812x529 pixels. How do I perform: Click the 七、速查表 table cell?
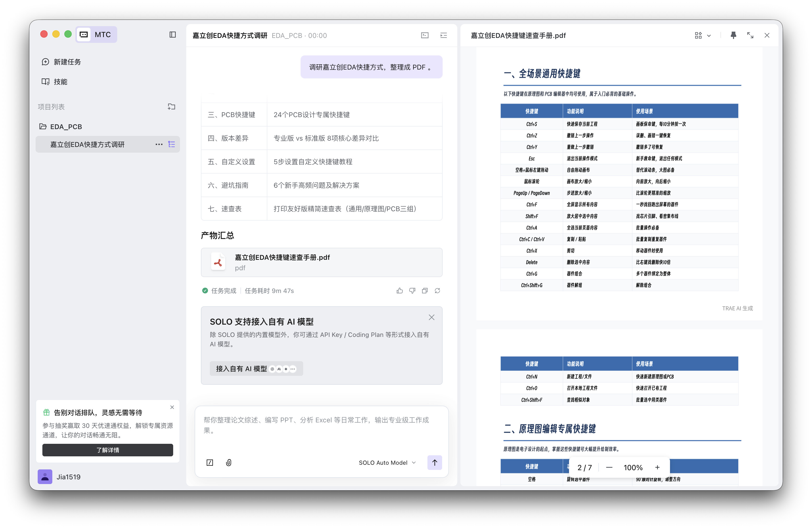pyautogui.click(x=234, y=209)
